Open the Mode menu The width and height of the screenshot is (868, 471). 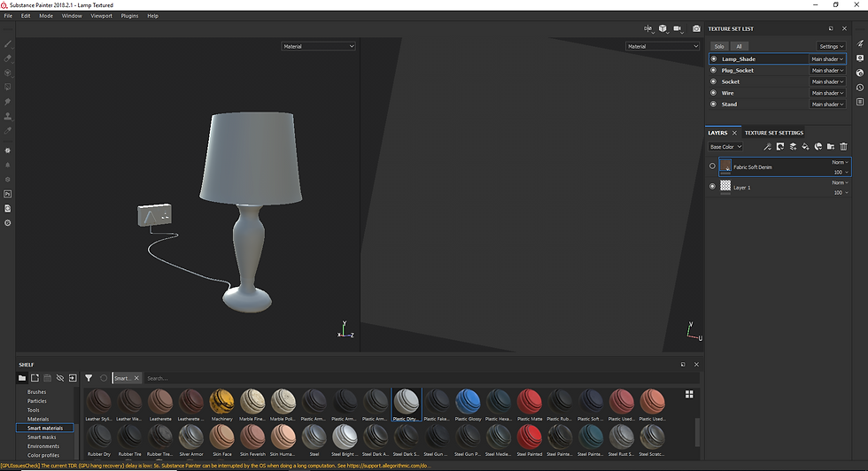[x=46, y=16]
